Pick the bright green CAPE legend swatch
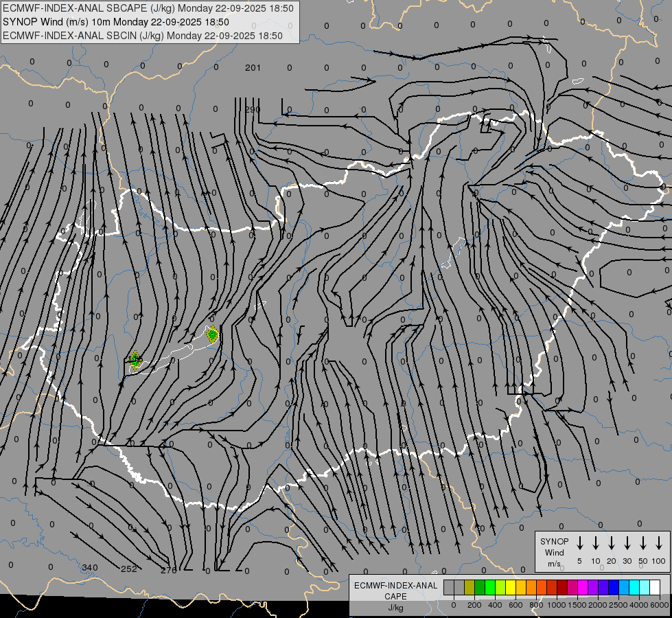Screen dimensions: 672x618 pos(490,587)
